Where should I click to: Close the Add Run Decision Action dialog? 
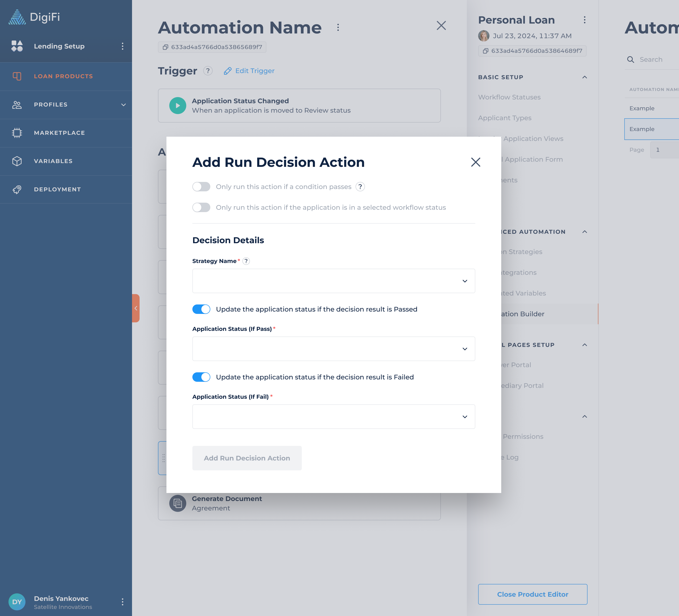coord(475,162)
